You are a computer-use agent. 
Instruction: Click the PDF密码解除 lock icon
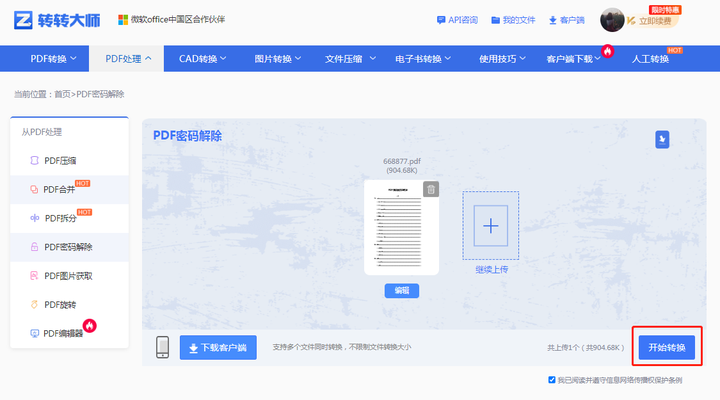pyautogui.click(x=34, y=247)
